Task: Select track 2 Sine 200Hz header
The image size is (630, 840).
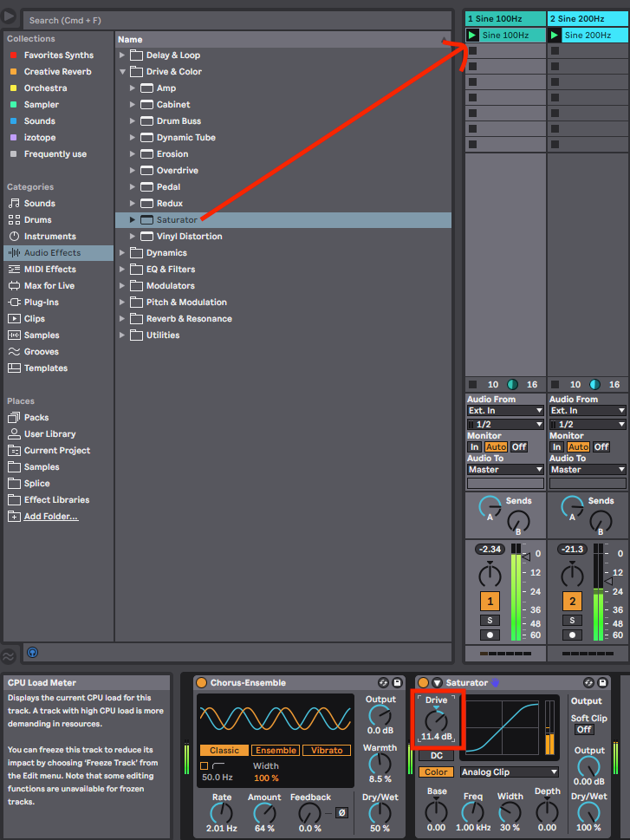Action: point(588,19)
